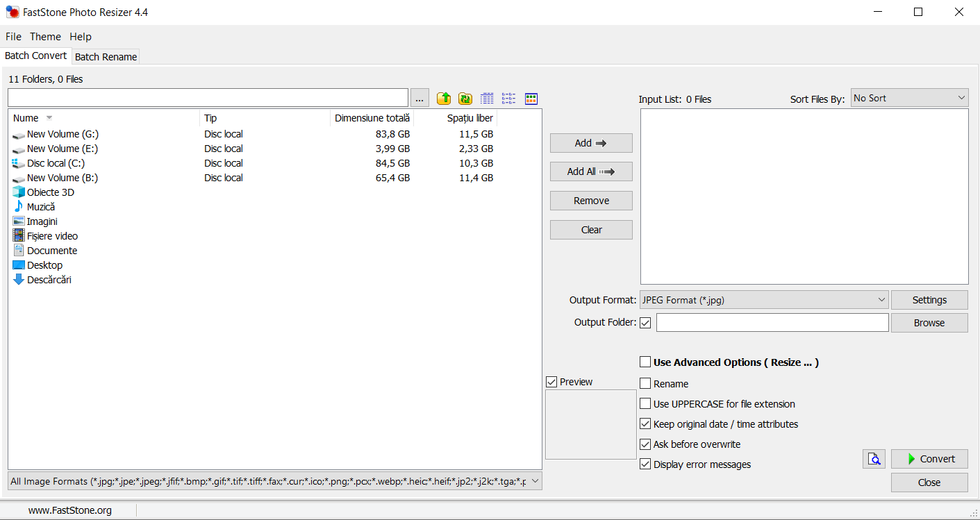Image resolution: width=980 pixels, height=520 pixels.
Task: Toggle the Preview checkbox
Action: point(551,382)
